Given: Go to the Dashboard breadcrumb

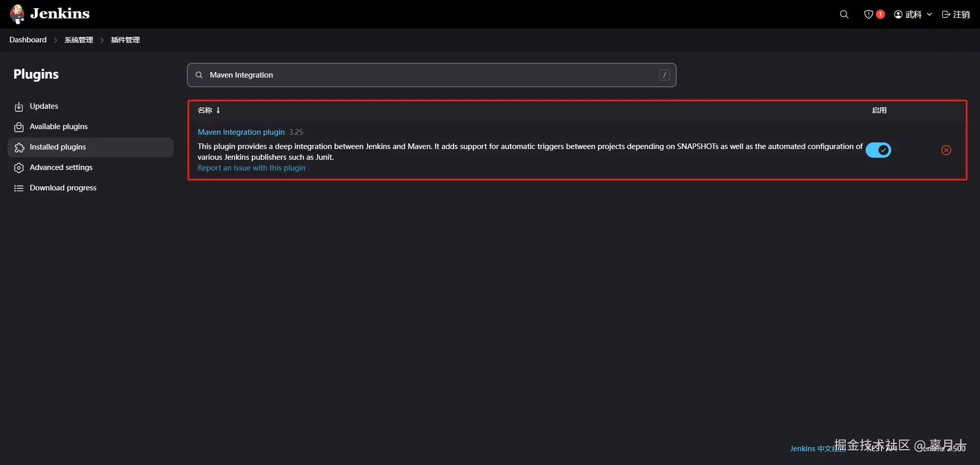Looking at the screenshot, I should tap(28, 40).
